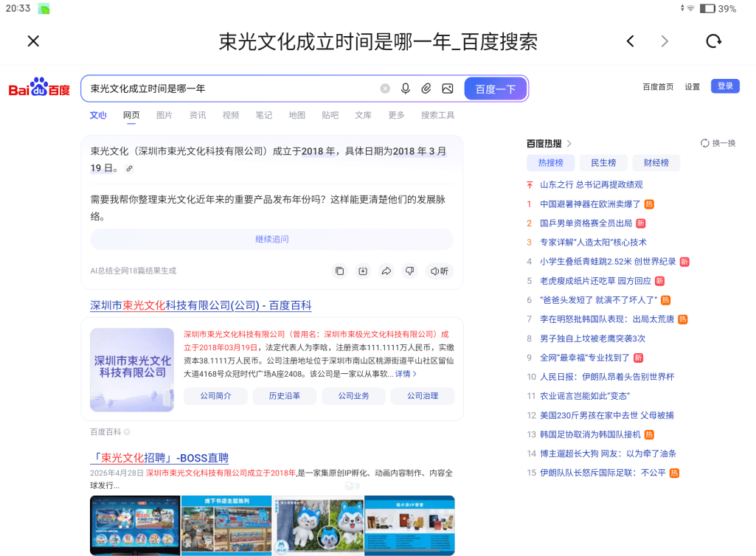756x556 pixels.
Task: Select the 历史沿革 chip
Action: coord(285,396)
